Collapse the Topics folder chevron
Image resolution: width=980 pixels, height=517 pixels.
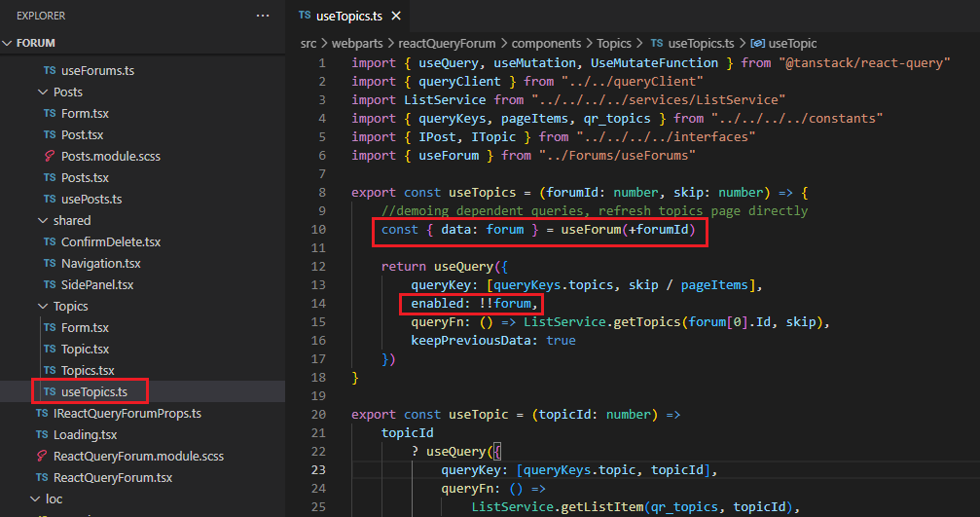pos(43,307)
